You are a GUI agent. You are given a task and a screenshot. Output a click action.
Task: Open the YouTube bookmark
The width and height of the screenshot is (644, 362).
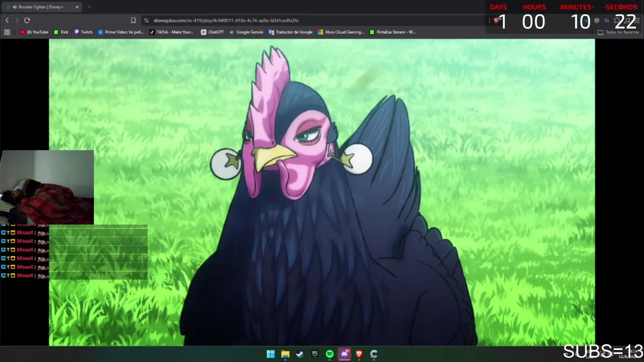(x=34, y=32)
